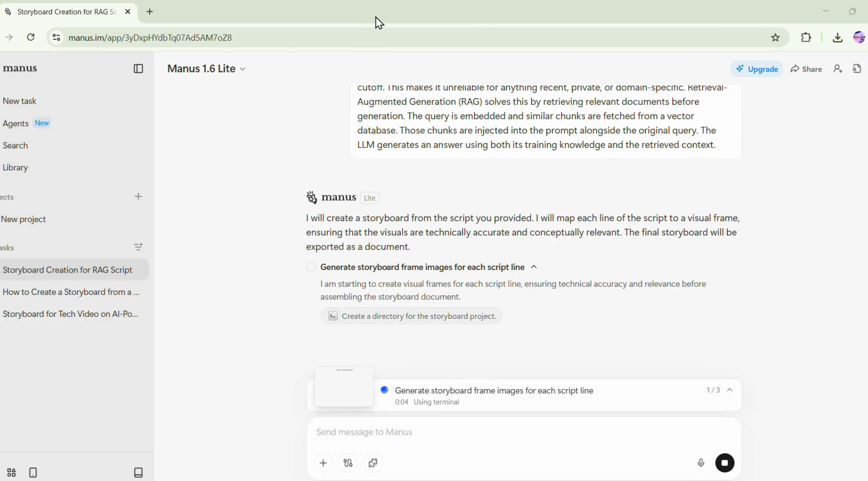Click the bookmark star icon in address bar
This screenshot has width=868, height=481.
click(776, 38)
